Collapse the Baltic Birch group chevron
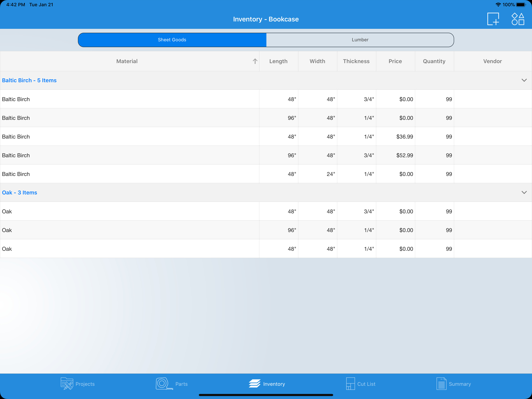Image resolution: width=532 pixels, height=399 pixels. [524, 80]
